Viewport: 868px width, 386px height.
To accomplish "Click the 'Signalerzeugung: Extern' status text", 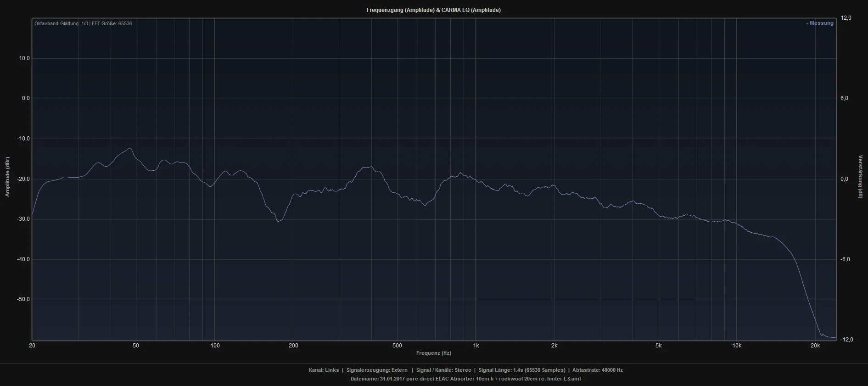I will (x=377, y=370).
